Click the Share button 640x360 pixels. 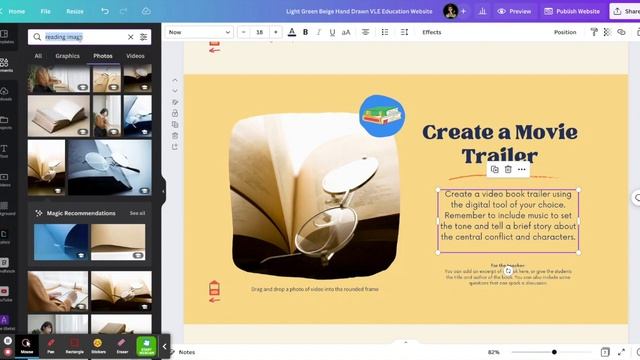[x=625, y=11]
